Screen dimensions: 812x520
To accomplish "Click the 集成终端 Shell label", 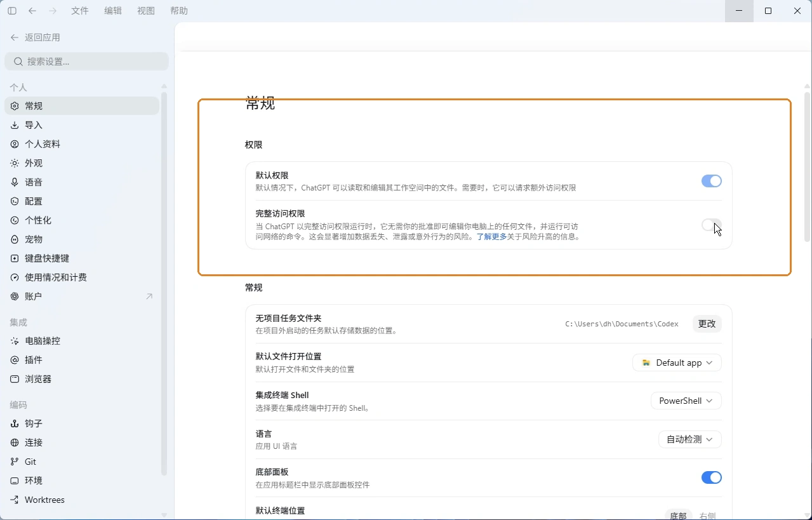I will 282,395.
